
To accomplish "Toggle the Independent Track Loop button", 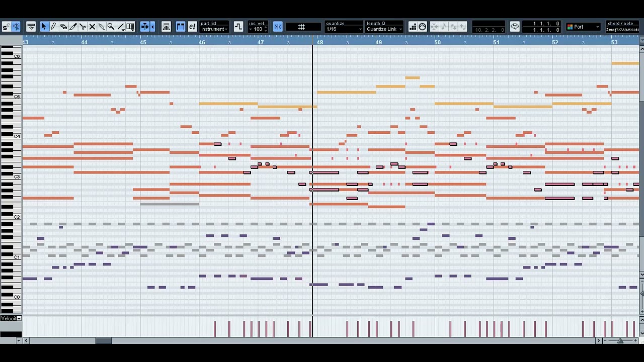I will [514, 27].
